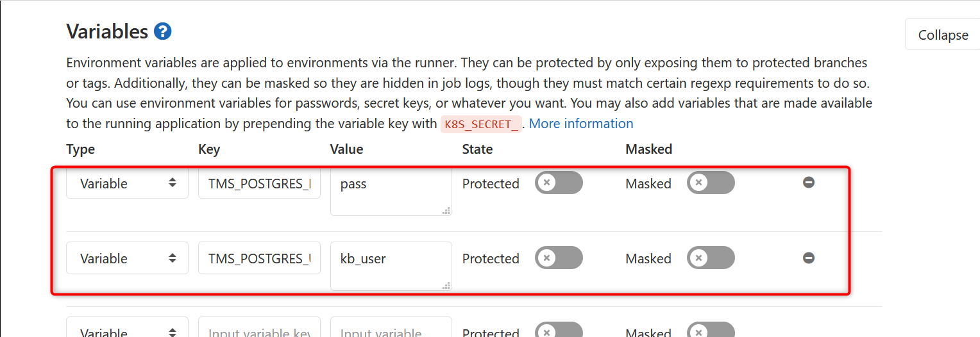The width and height of the screenshot is (980, 337).
Task: Click the key field of kb_user variable
Action: (259, 258)
